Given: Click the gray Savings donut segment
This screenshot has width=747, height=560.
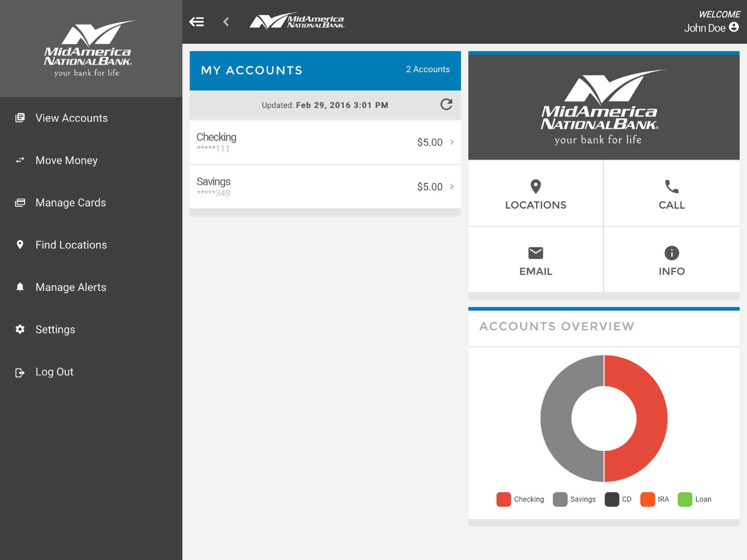Looking at the screenshot, I should coord(556,419).
